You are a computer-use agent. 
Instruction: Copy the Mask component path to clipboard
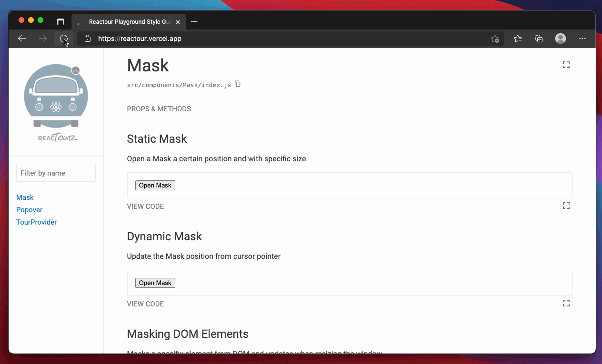[x=238, y=84]
